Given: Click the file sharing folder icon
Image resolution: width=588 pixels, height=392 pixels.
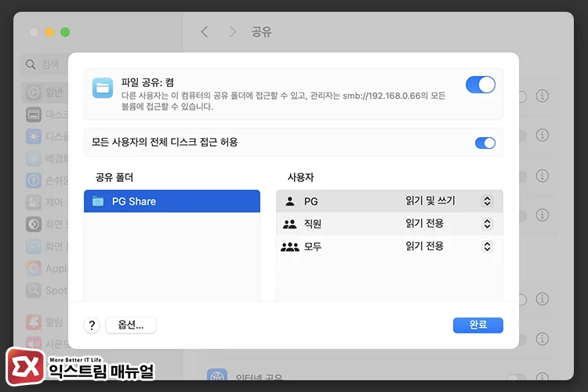Looking at the screenshot, I should click(103, 88).
